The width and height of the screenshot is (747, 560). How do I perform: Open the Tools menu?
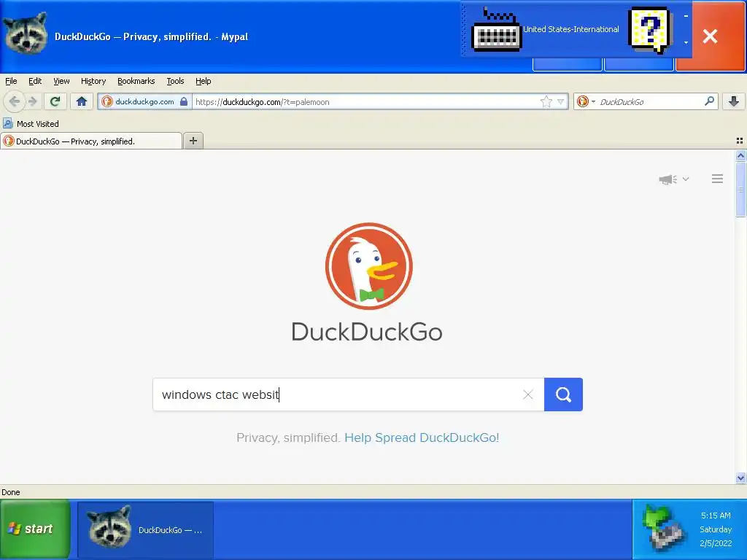[x=175, y=81]
